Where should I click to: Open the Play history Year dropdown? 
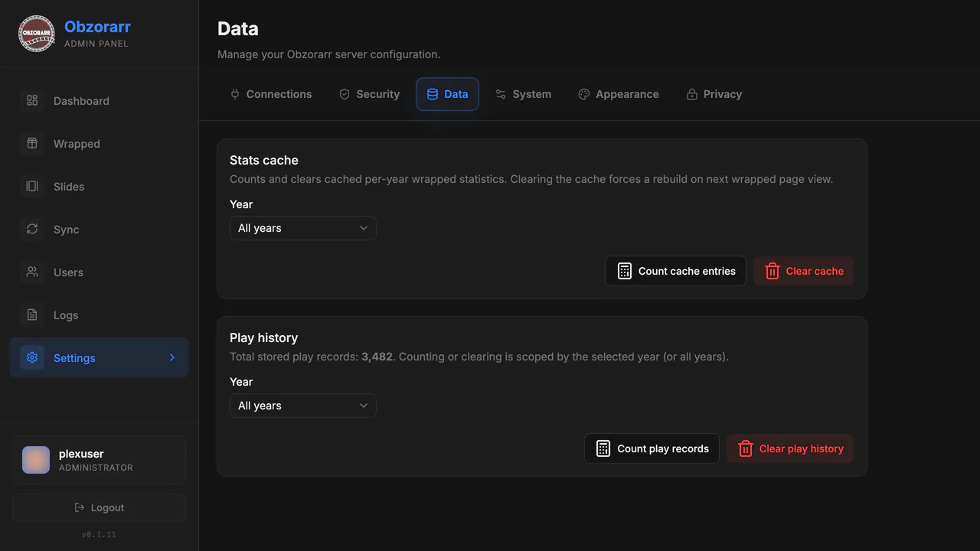(x=303, y=406)
